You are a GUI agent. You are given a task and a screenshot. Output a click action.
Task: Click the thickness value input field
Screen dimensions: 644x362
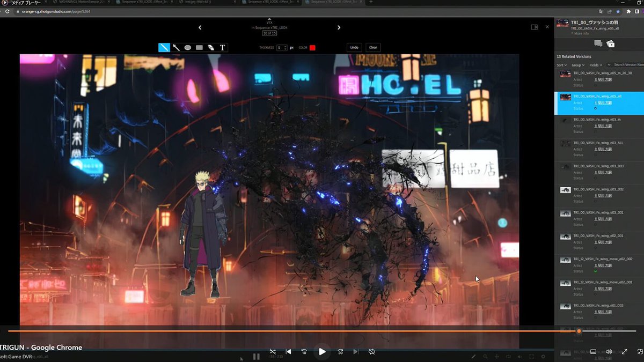coord(280,48)
